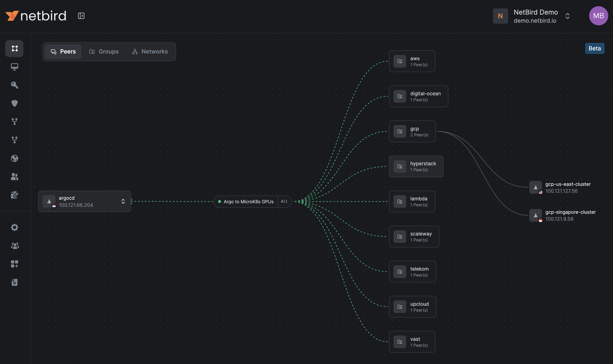The image size is (613, 364).
Task: Switch to the Networks tab
Action: tap(150, 52)
